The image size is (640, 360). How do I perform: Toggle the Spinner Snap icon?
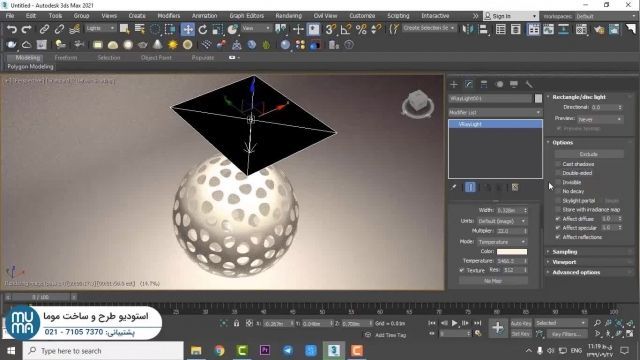(376, 29)
